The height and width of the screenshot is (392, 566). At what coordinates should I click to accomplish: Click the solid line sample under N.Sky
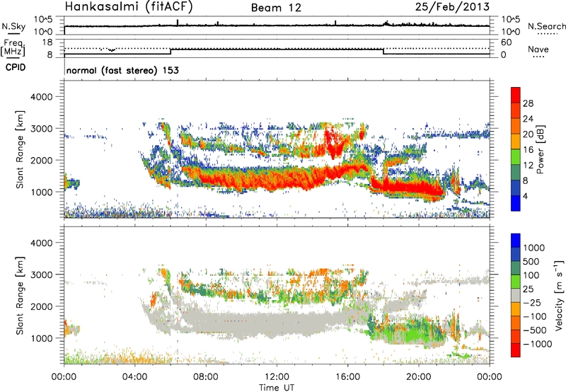click(13, 33)
